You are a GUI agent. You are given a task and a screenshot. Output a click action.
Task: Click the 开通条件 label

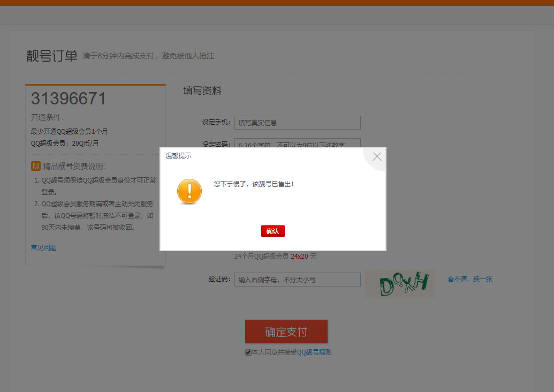(x=47, y=117)
